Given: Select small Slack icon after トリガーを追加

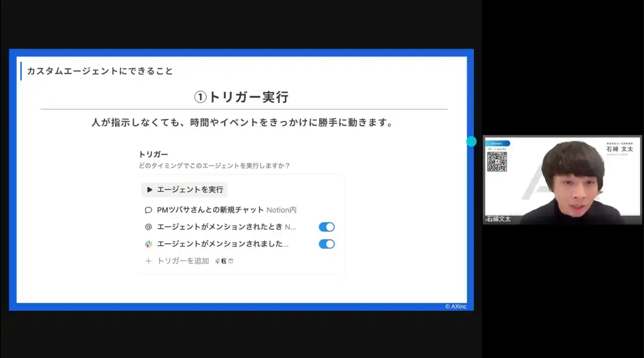Looking at the screenshot, I should 217,261.
